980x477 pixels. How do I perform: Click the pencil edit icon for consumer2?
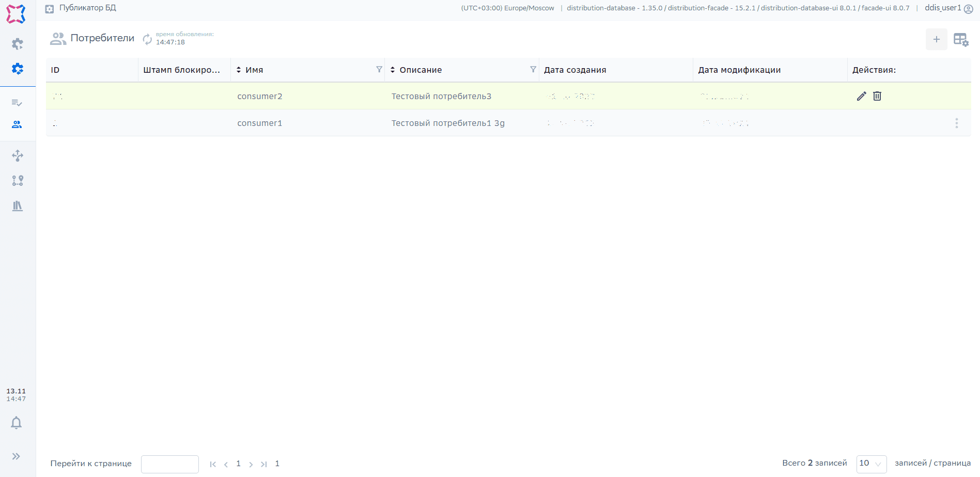coord(861,96)
